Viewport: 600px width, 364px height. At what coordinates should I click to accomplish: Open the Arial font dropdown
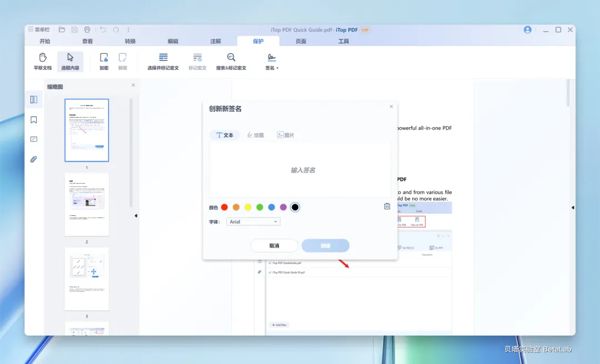[253, 222]
